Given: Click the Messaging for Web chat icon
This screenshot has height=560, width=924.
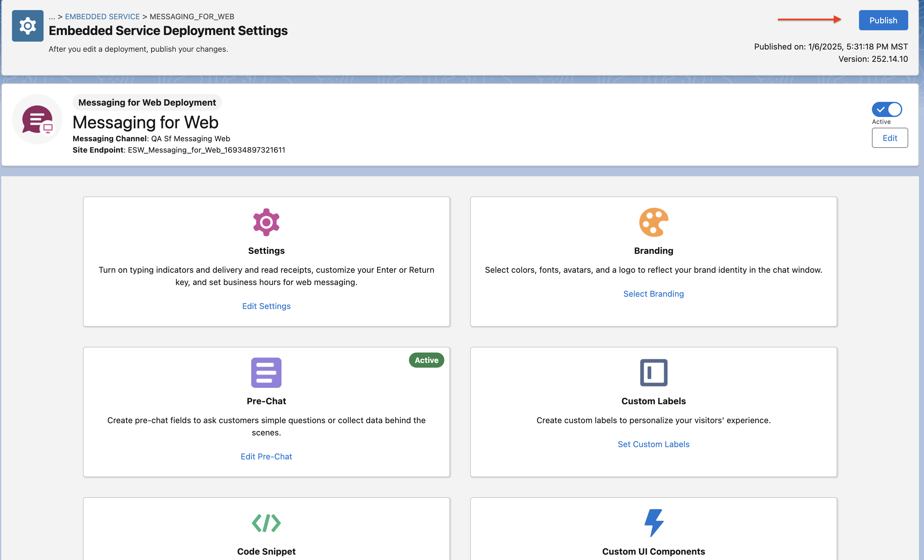Looking at the screenshot, I should (37, 119).
